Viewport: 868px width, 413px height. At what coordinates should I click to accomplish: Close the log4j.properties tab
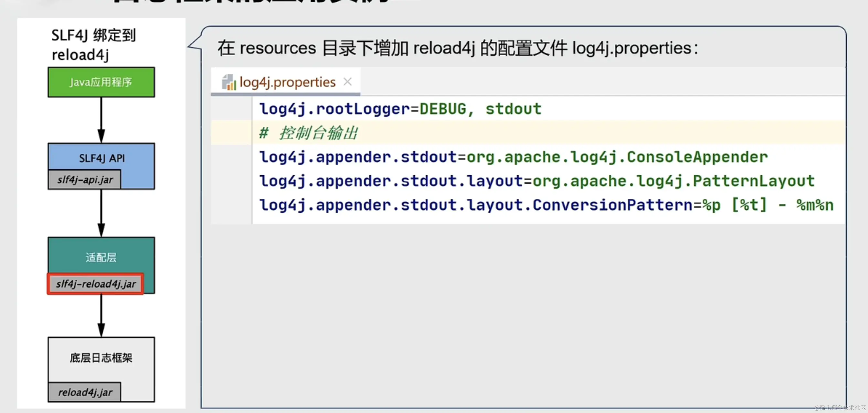(347, 82)
